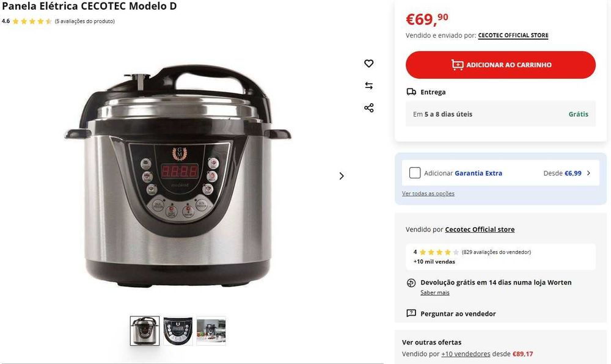Expand Garantia Extra options chevron
Screen dimensions: 611x364
(x=588, y=173)
